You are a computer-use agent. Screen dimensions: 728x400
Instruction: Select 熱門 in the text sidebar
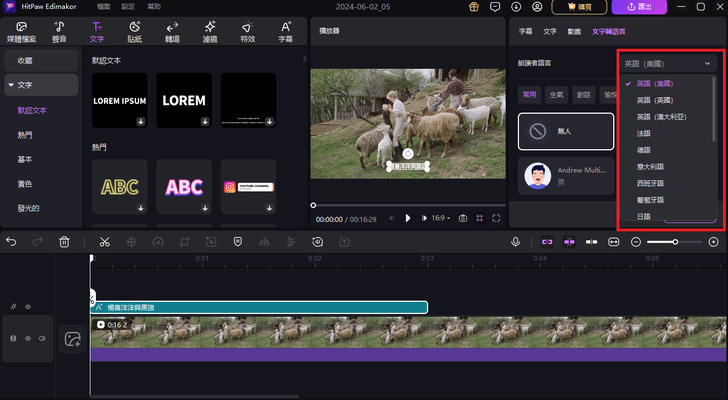(x=24, y=135)
